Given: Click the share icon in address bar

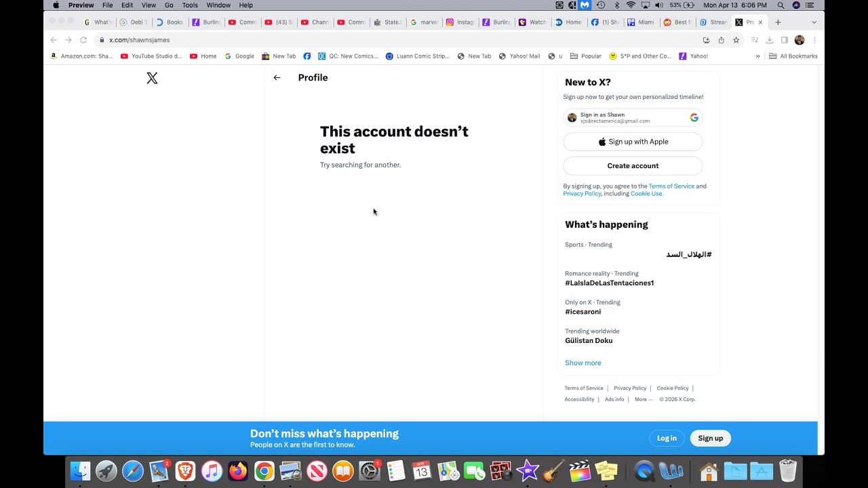Looking at the screenshot, I should pyautogui.click(x=721, y=40).
